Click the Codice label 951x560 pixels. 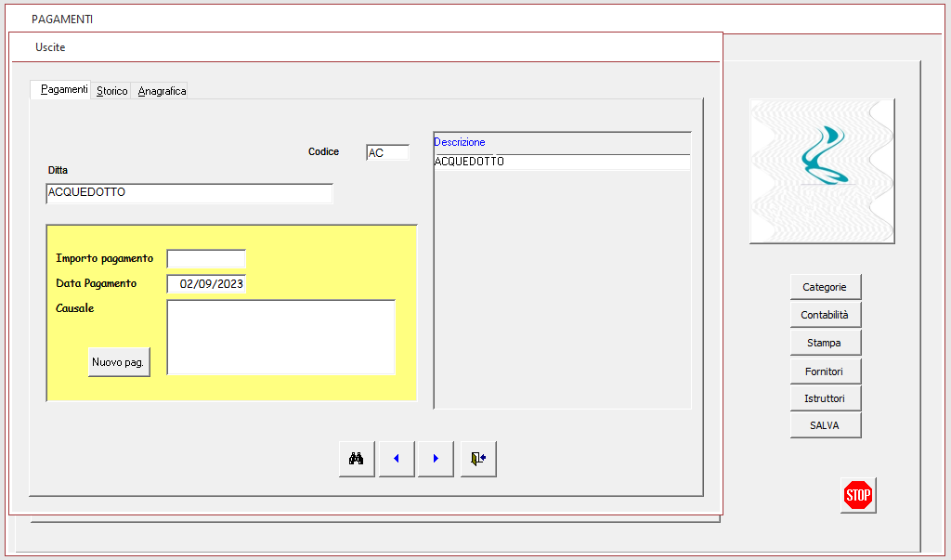click(x=323, y=151)
